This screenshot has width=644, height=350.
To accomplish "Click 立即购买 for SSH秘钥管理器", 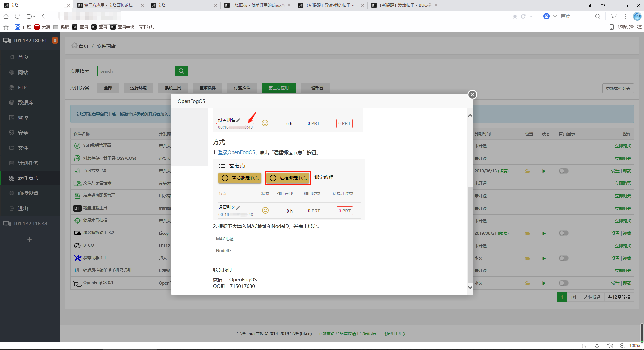I will pyautogui.click(x=623, y=146).
